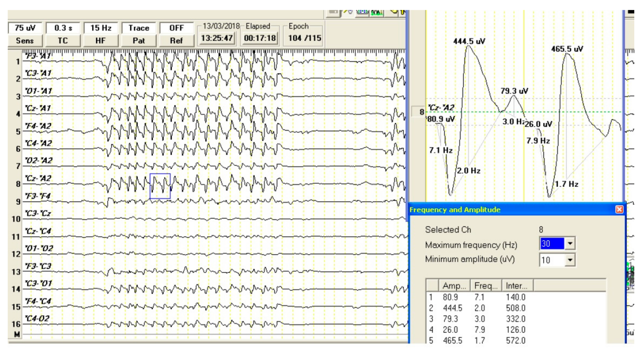Click the TC time constant button
Image resolution: width=644 pixels, height=351 pixels.
coord(63,40)
